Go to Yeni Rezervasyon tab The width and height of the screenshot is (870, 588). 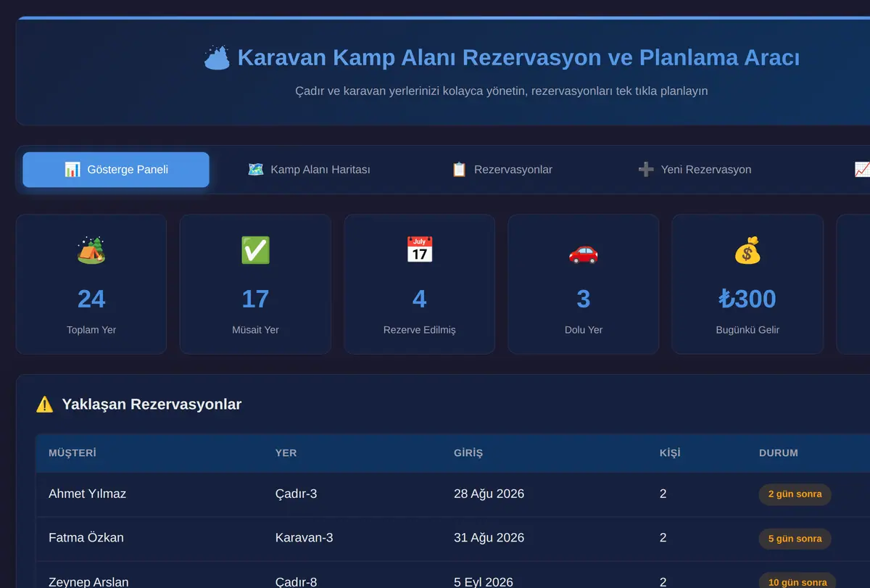695,170
